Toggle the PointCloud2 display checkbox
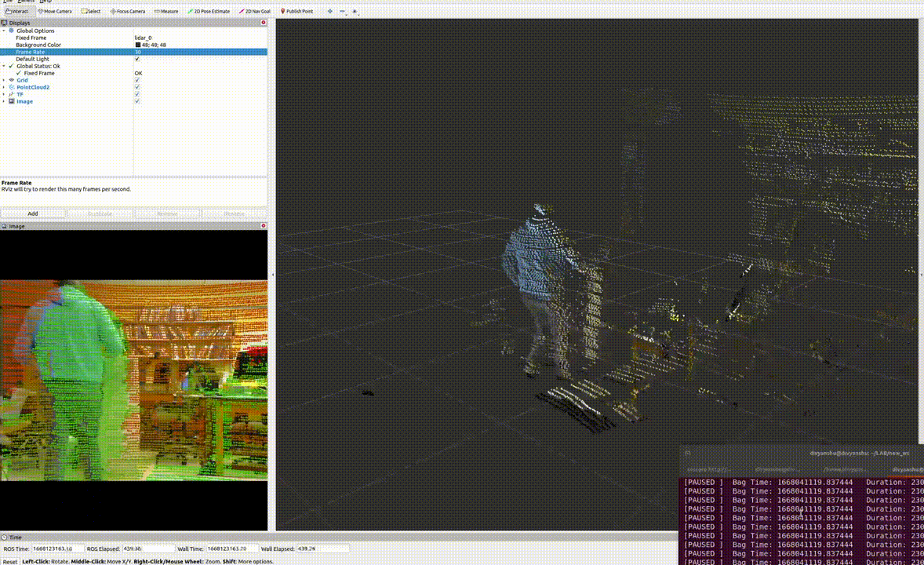 click(x=137, y=87)
